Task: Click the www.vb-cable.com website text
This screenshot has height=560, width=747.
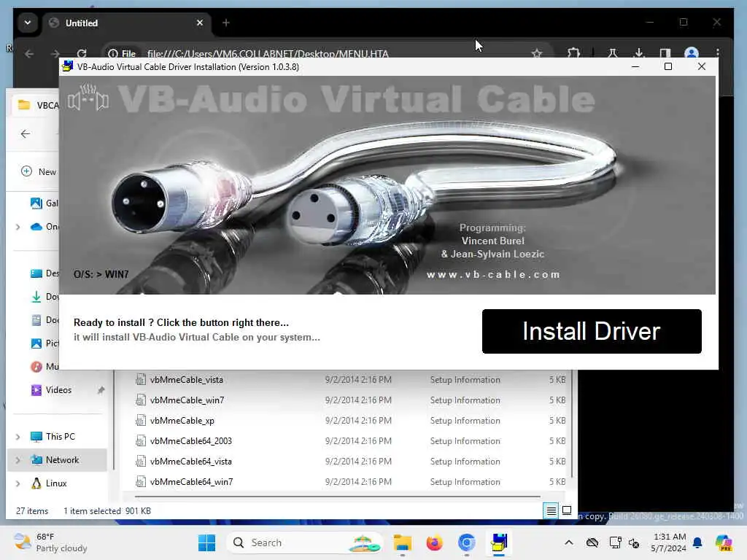Action: pyautogui.click(x=493, y=275)
